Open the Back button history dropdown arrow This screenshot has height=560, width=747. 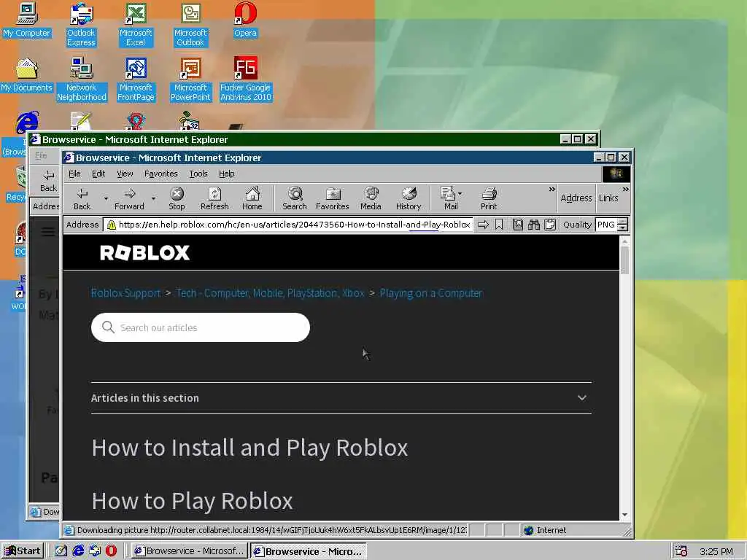pos(106,198)
